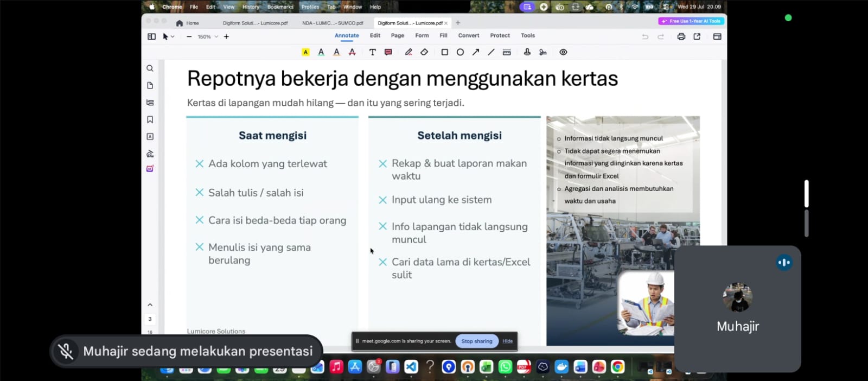Image resolution: width=868 pixels, height=381 pixels.
Task: Switch to the Annotate tab
Action: click(x=347, y=36)
